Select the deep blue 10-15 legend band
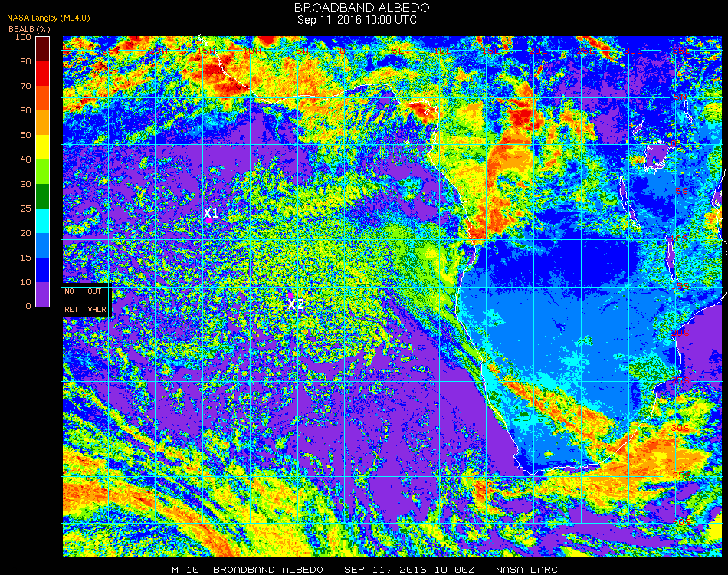The height and width of the screenshot is (575, 728). [43, 270]
